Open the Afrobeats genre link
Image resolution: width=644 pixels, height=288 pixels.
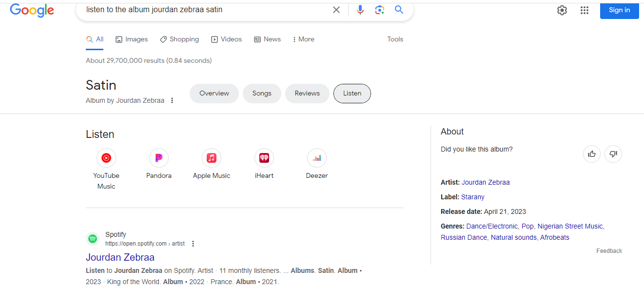pos(555,237)
